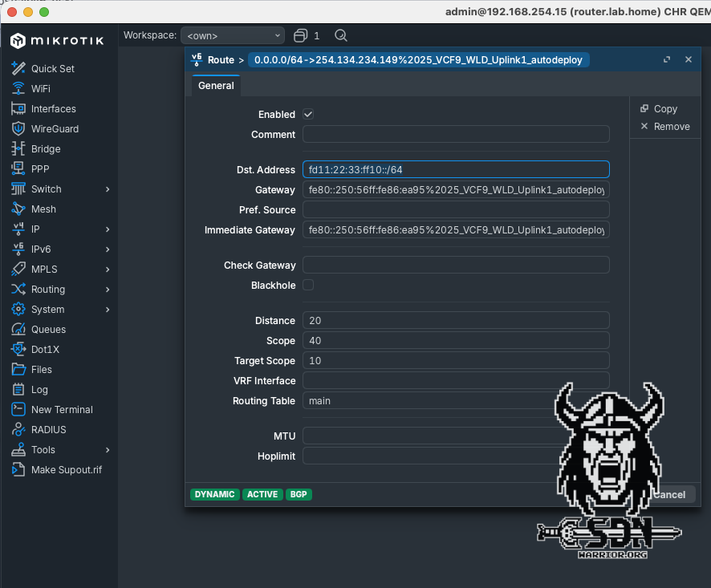Click into the Comment field

tap(456, 135)
